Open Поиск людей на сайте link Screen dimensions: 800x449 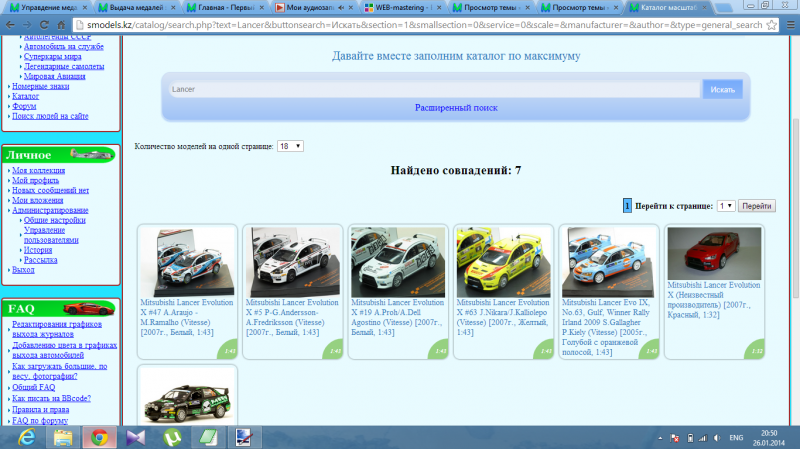50,116
